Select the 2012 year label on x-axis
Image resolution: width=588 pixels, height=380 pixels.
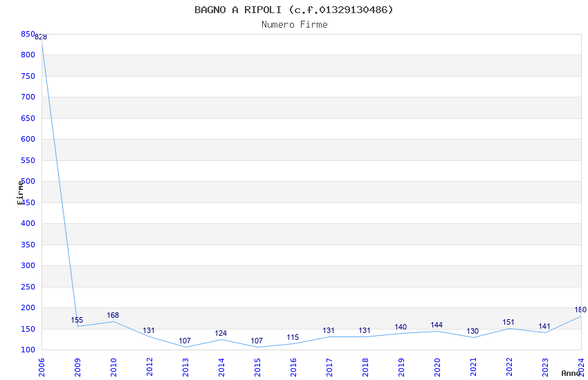tap(149, 368)
